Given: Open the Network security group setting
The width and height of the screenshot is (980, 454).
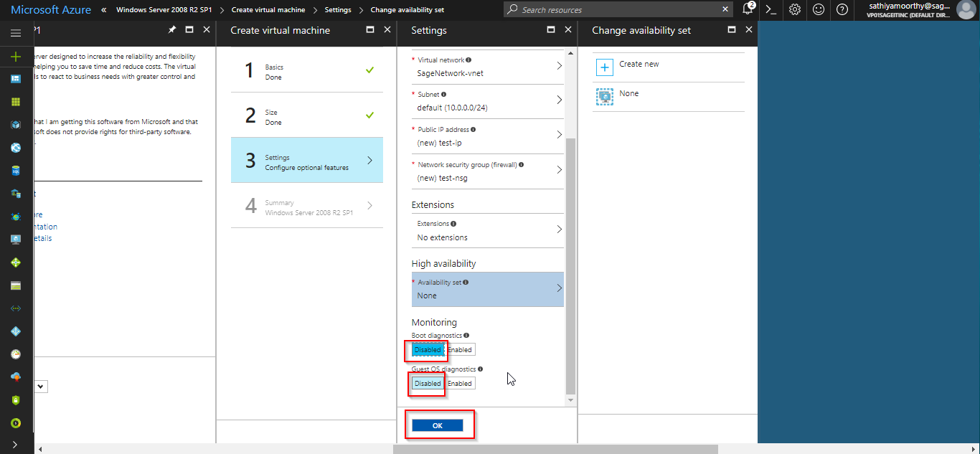Looking at the screenshot, I should 487,171.
